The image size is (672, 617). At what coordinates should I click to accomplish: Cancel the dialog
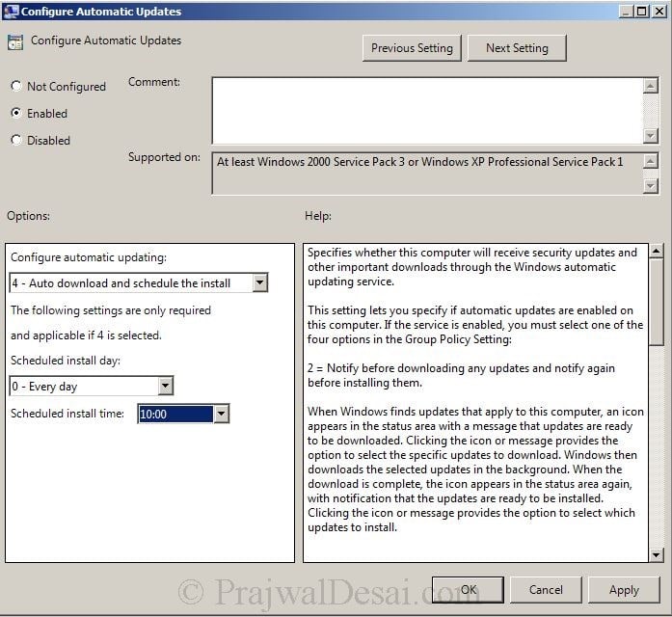[546, 590]
